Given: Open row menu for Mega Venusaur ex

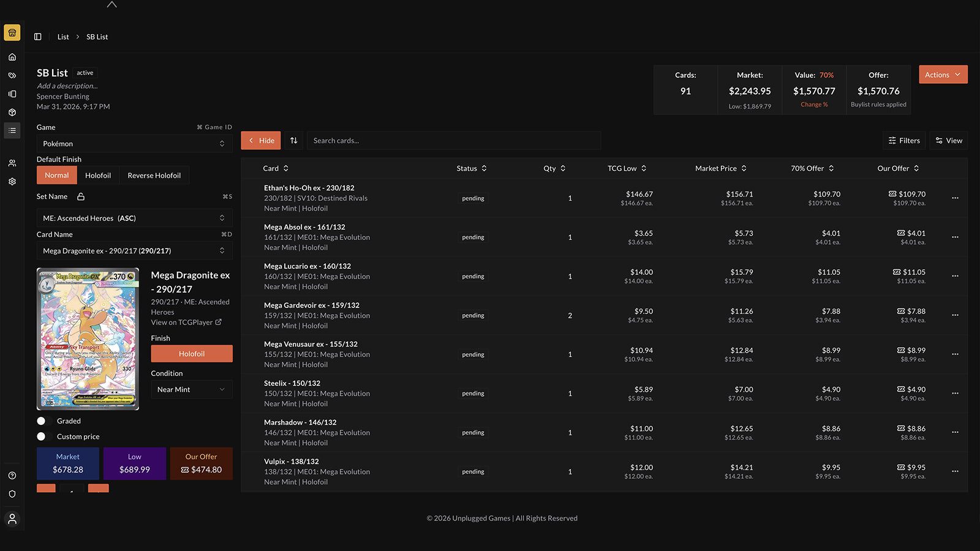Looking at the screenshot, I should [x=955, y=354].
